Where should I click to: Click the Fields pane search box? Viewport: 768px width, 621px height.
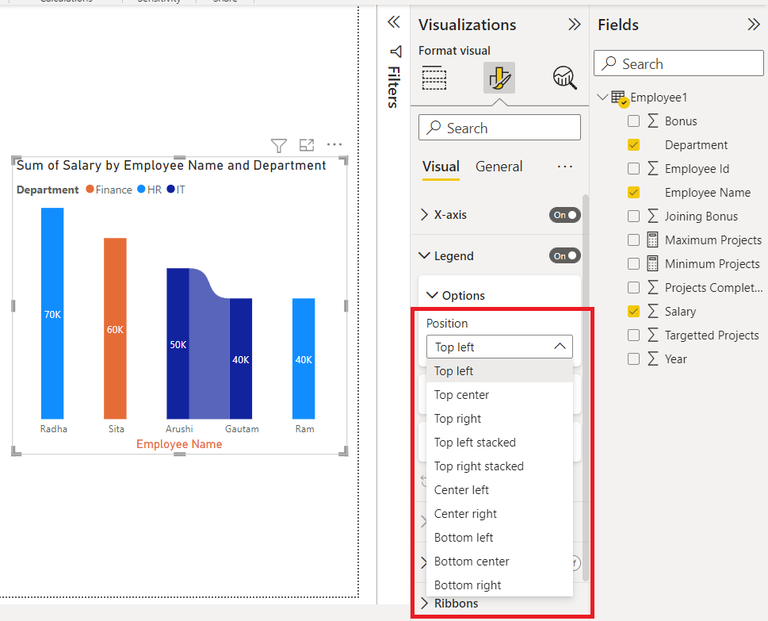click(x=678, y=63)
